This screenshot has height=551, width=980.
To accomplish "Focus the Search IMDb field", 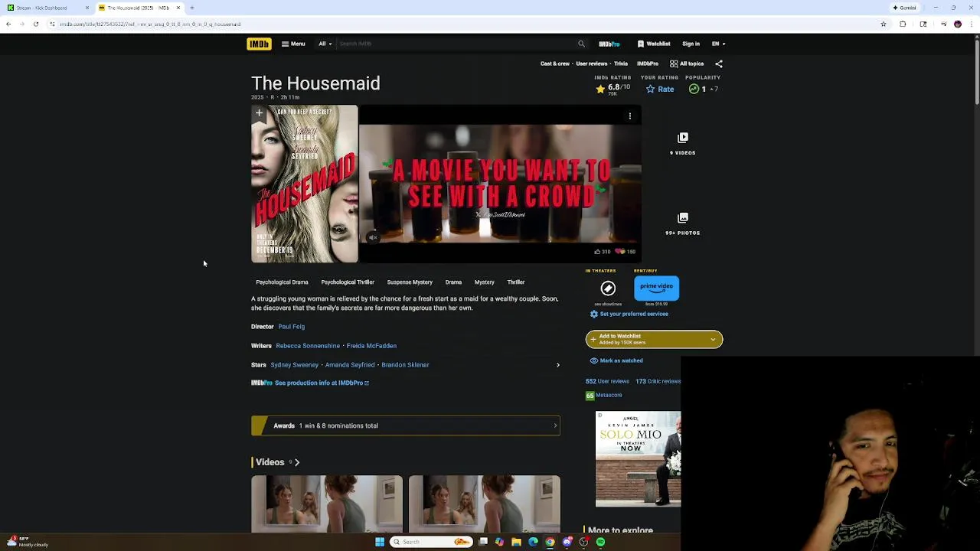I will click(456, 44).
